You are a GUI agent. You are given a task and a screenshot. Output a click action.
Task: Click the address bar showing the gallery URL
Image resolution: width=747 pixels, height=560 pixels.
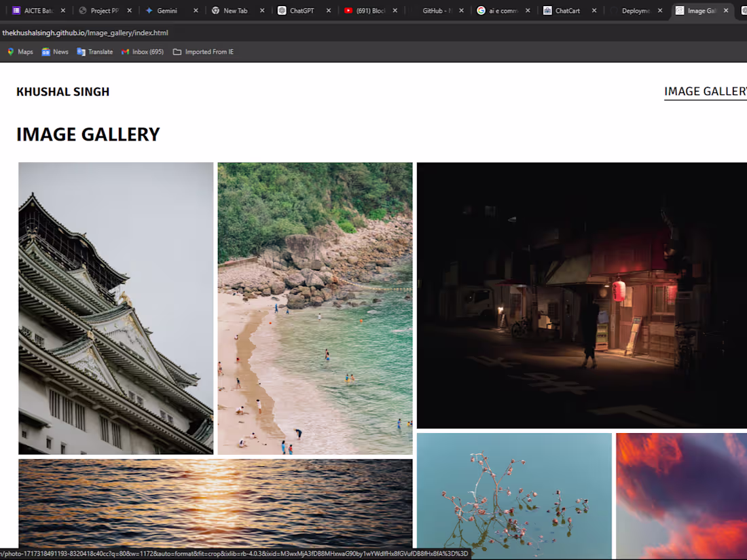(x=86, y=31)
